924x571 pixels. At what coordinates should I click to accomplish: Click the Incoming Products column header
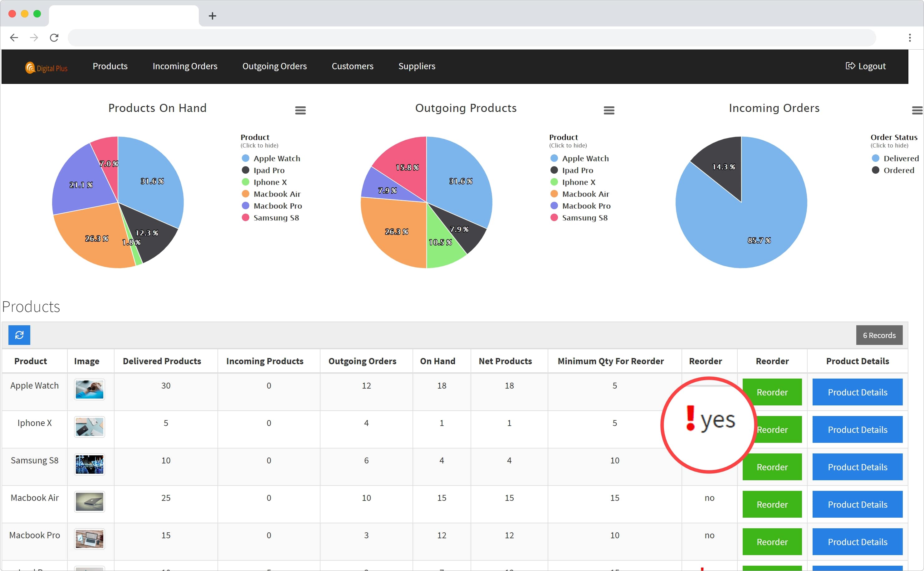tap(265, 361)
